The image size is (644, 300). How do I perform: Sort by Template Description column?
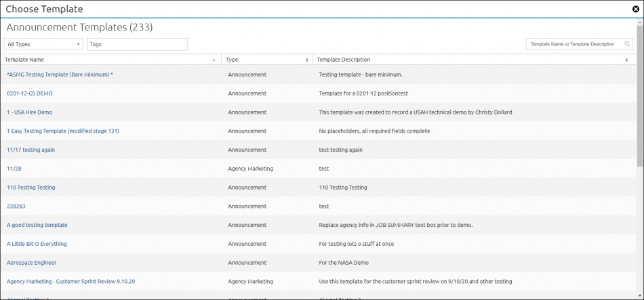[472, 60]
